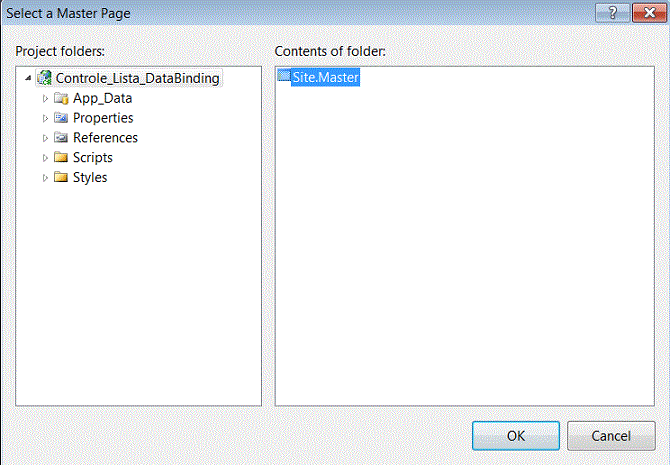Select Site.Master in folder contents

[326, 77]
